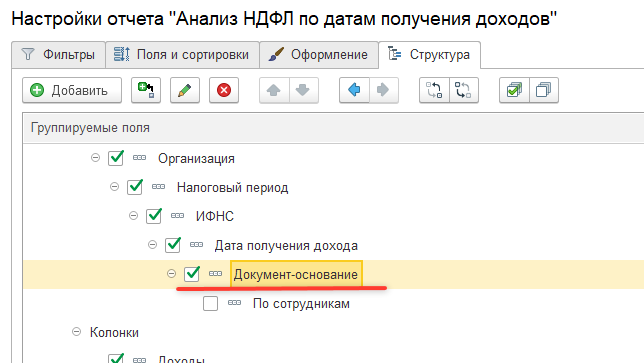The image size is (644, 363).
Task: Click the field icon beside Организация
Action: [140, 158]
